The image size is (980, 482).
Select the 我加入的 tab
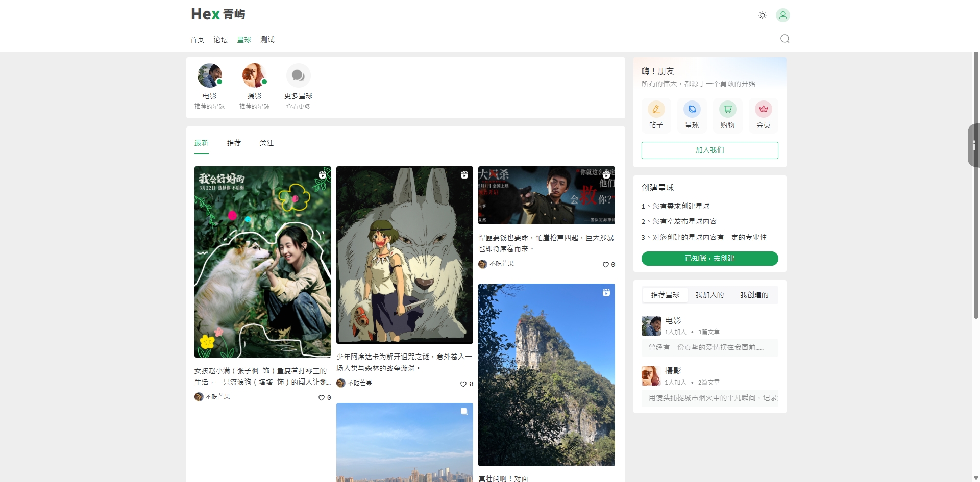pos(709,295)
